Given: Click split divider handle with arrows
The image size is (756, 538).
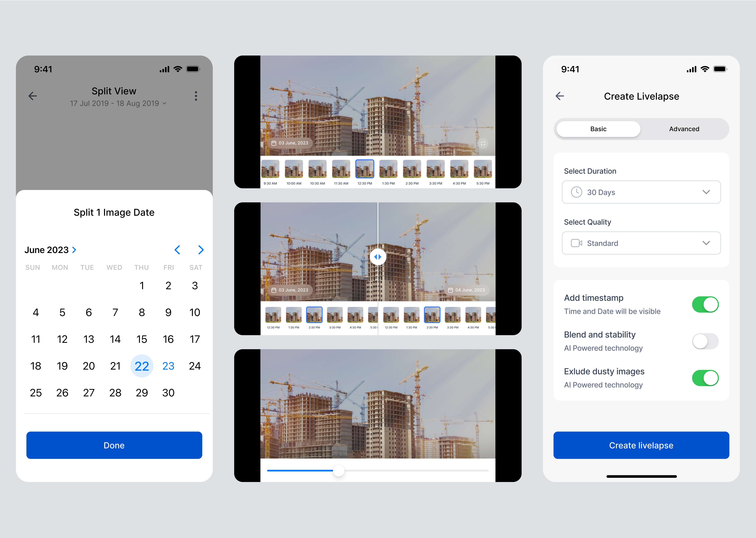Looking at the screenshot, I should tap(378, 257).
